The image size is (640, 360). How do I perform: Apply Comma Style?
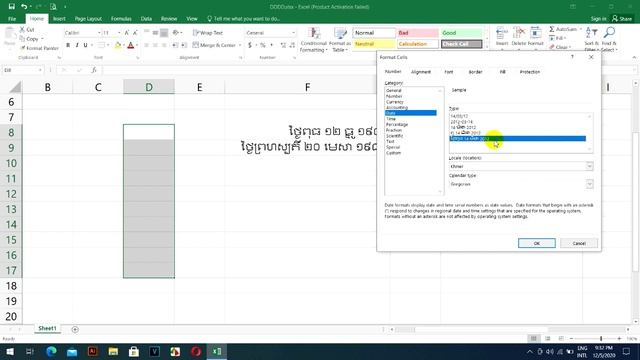271,45
